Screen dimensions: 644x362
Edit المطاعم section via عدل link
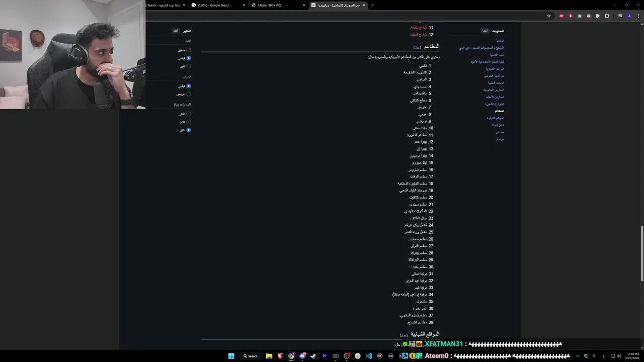417,47
